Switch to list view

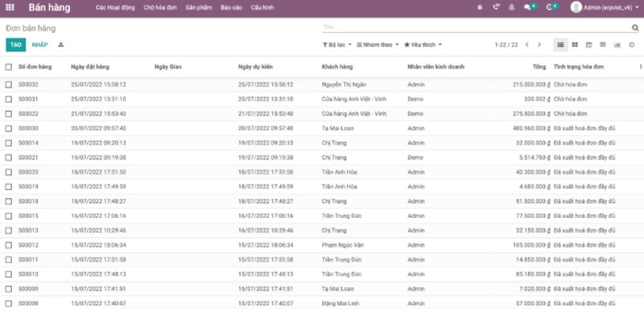pyautogui.click(x=560, y=45)
